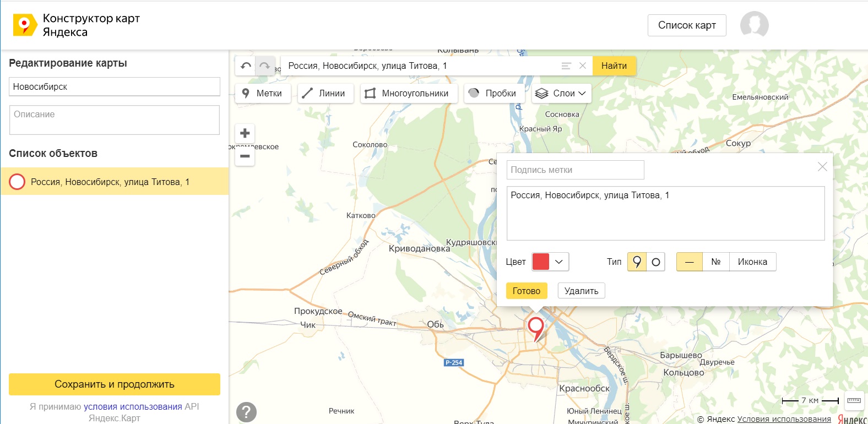868x424 pixels.
Task: Click the Чик map label
Action: pos(308,325)
